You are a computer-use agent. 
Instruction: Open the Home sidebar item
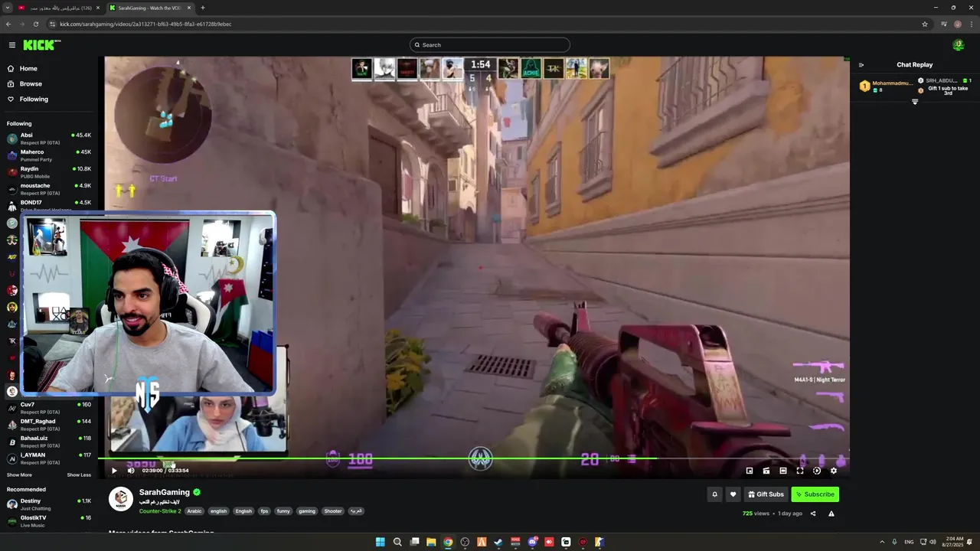[x=49, y=69]
